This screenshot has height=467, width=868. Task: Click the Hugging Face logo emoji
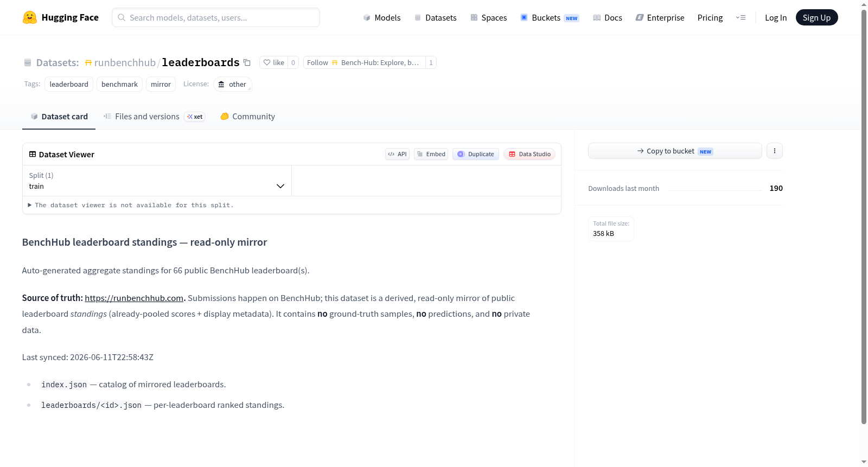click(30, 17)
